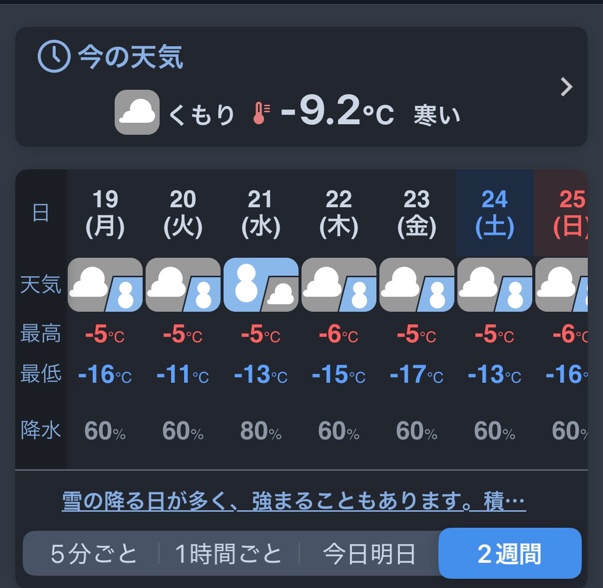The height and width of the screenshot is (588, 603).
Task: Click the weather icon for Monday 19
Action: click(105, 285)
